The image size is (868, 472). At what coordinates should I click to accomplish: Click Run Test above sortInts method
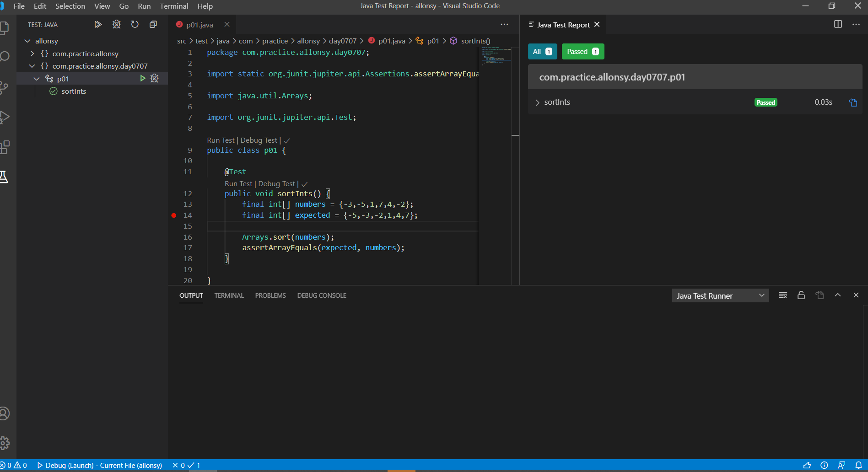[x=238, y=184]
